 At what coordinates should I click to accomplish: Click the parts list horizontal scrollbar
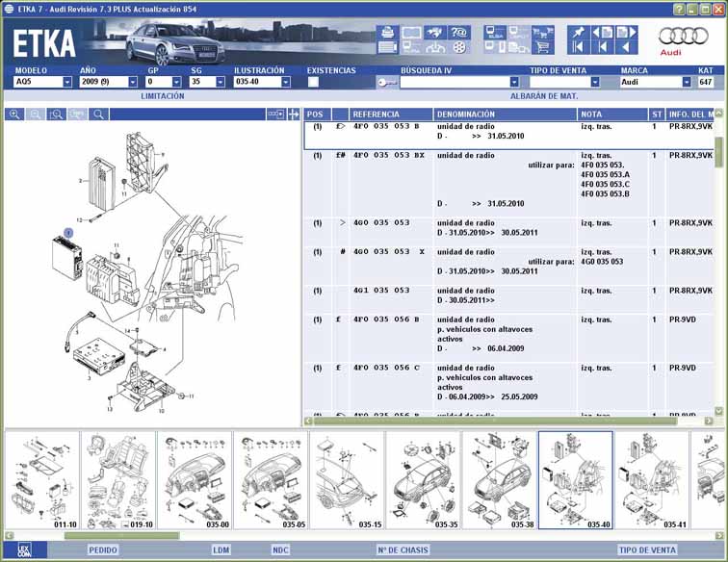[x=495, y=421]
